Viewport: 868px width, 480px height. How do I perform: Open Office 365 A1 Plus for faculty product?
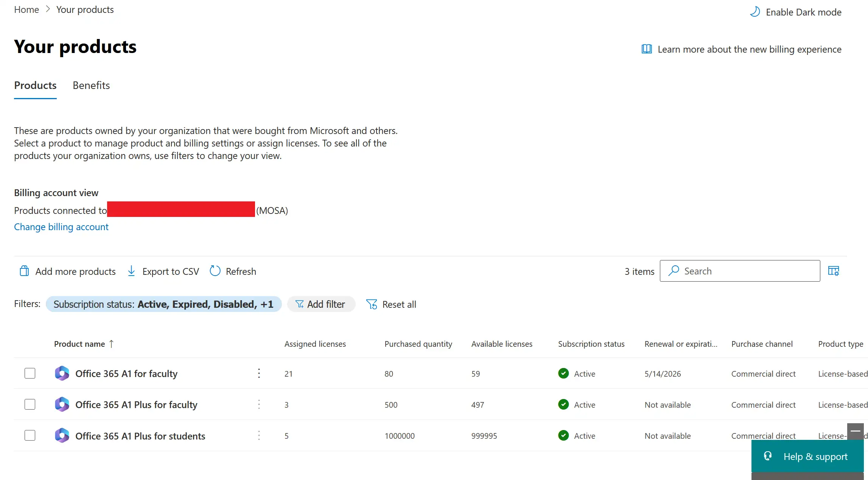(136, 405)
